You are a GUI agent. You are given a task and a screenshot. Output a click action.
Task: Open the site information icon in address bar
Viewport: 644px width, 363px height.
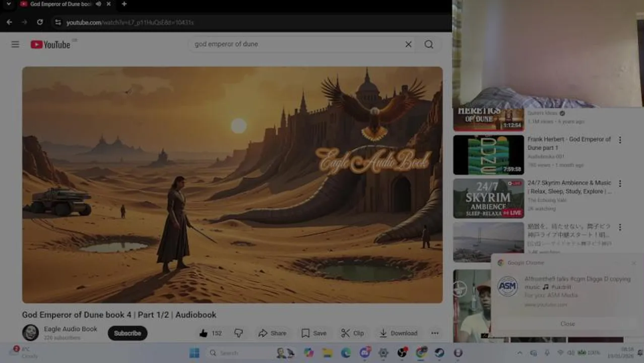57,22
